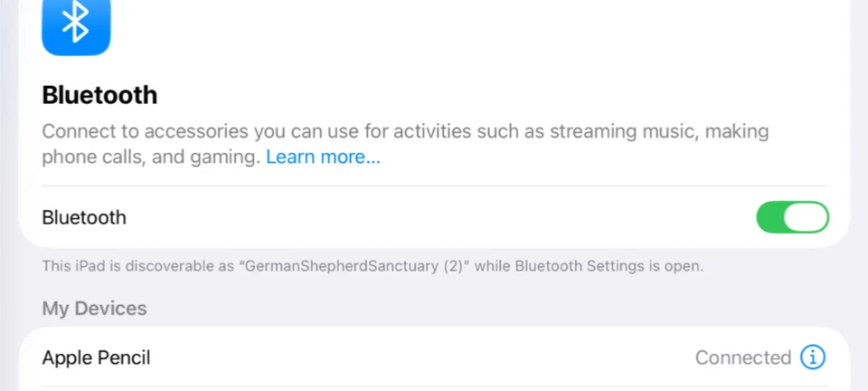Click the blue Bluetooth logo icon
This screenshot has width=868, height=391.
(x=76, y=24)
